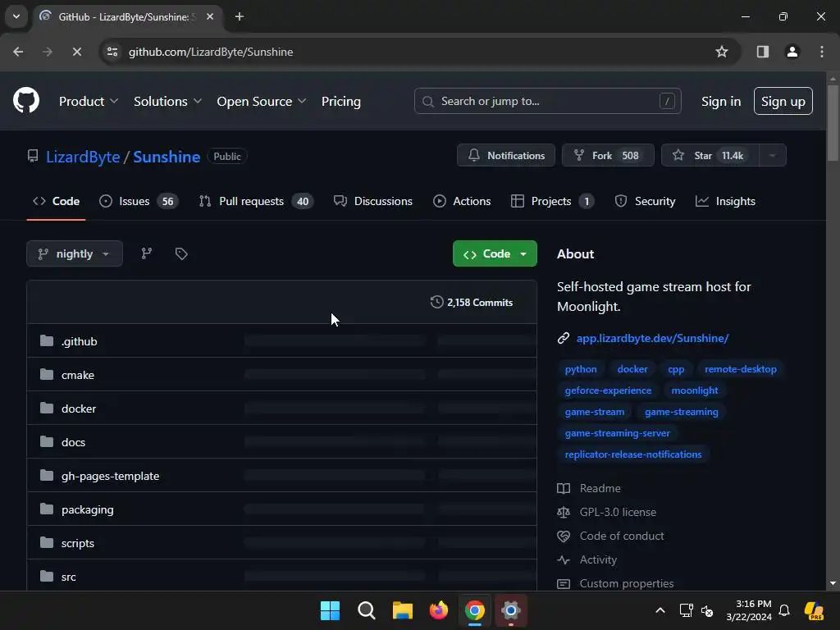Viewport: 840px width, 630px height.
Task: Open the Actions tab
Action: pos(462,202)
